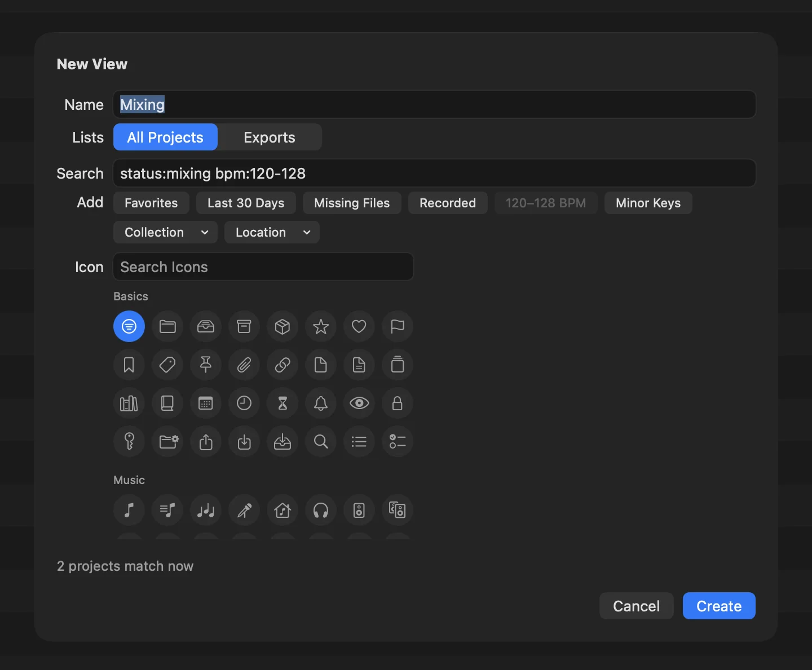Pick the share upload icon
812x670 pixels.
[206, 441]
